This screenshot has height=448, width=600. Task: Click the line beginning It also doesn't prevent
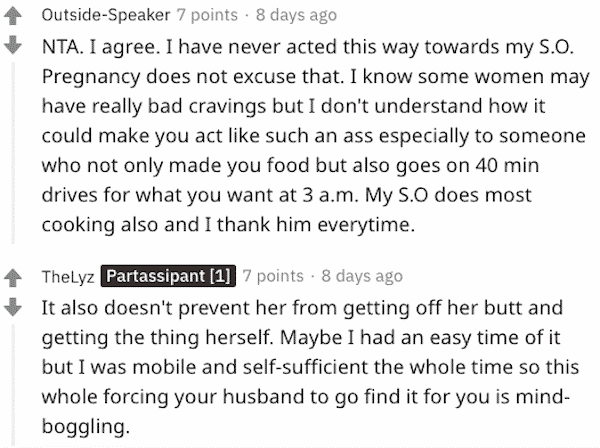coord(302,308)
